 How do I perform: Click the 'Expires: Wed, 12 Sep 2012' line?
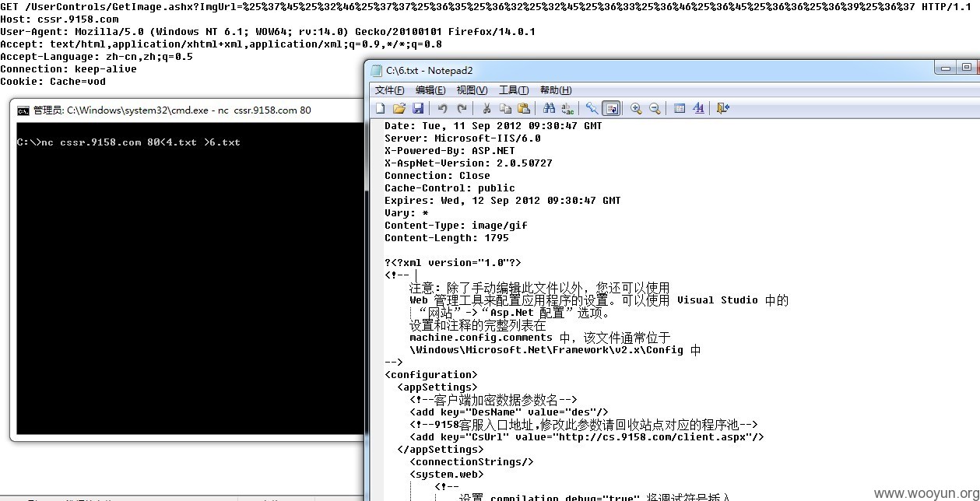coord(503,201)
